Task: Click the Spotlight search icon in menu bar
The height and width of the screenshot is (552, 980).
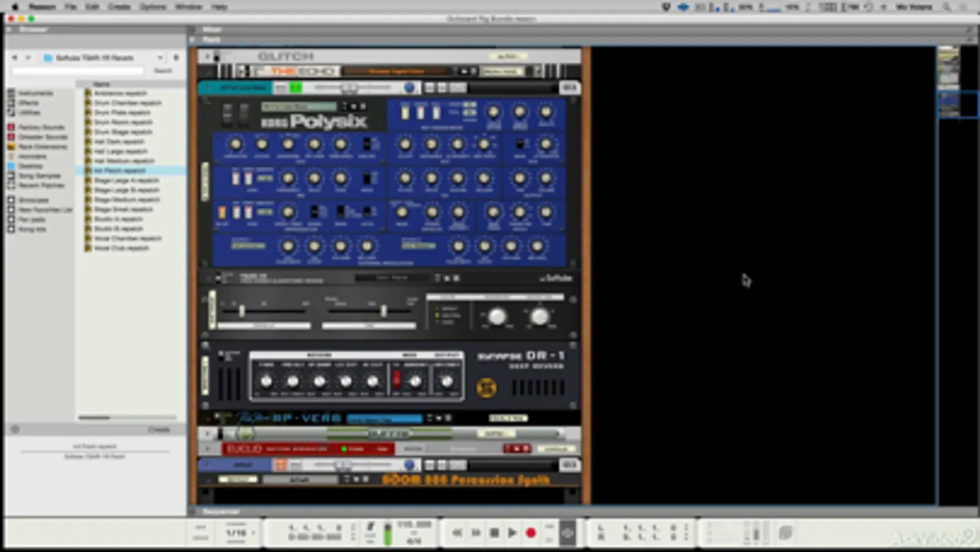Action: 947,7
